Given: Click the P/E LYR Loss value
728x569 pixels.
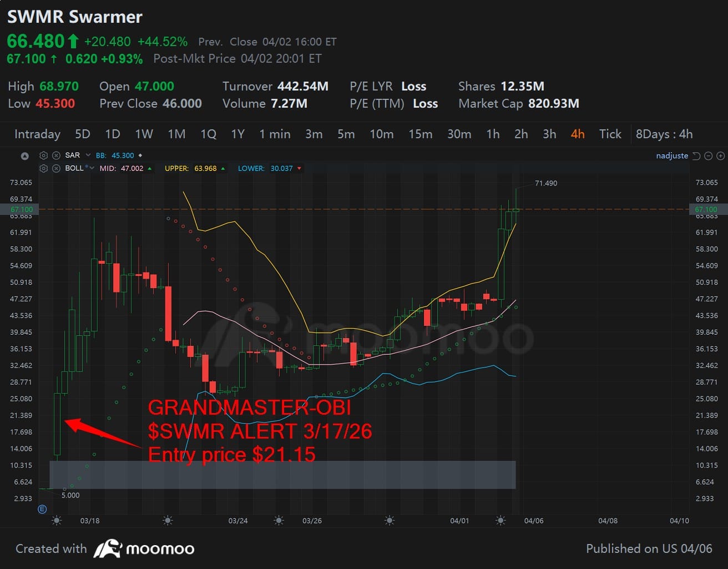Looking at the screenshot, I should point(414,87).
